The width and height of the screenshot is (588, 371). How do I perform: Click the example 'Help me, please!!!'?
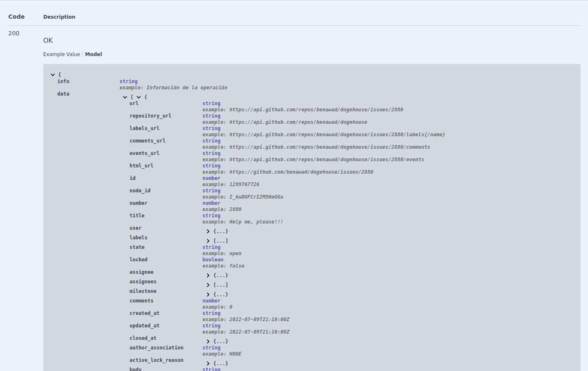(256, 222)
